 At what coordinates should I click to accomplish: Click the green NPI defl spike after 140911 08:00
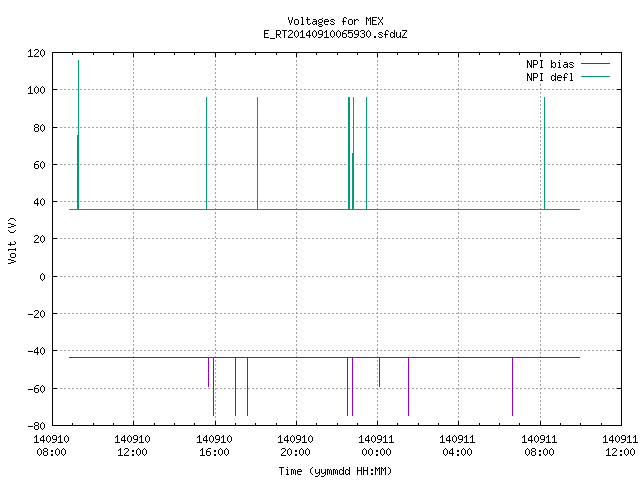tap(544, 153)
